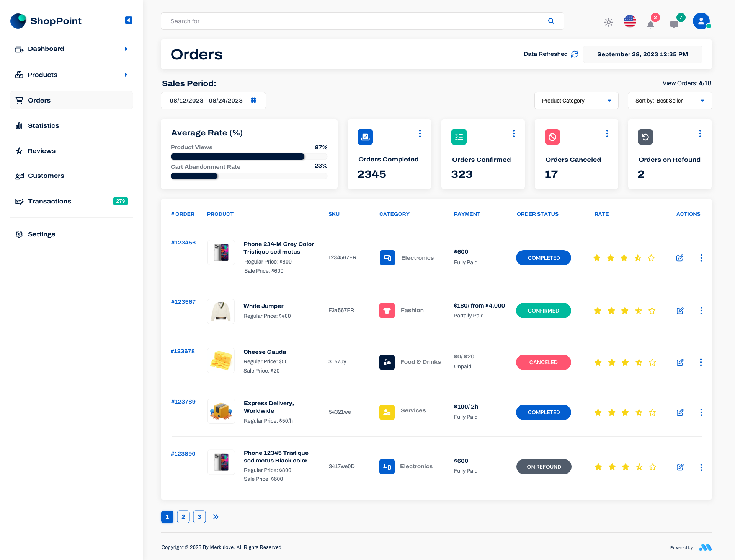Open the search icon in the search bar
The image size is (735, 560).
click(551, 21)
